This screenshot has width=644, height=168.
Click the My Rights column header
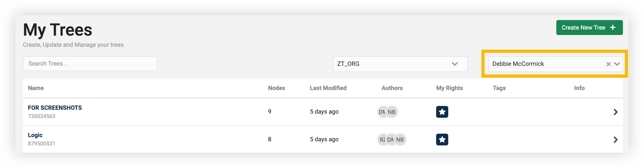(x=450, y=88)
